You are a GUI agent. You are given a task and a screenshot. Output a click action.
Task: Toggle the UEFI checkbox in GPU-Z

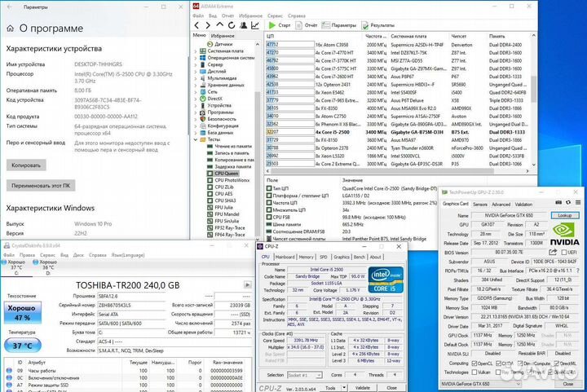564,252
